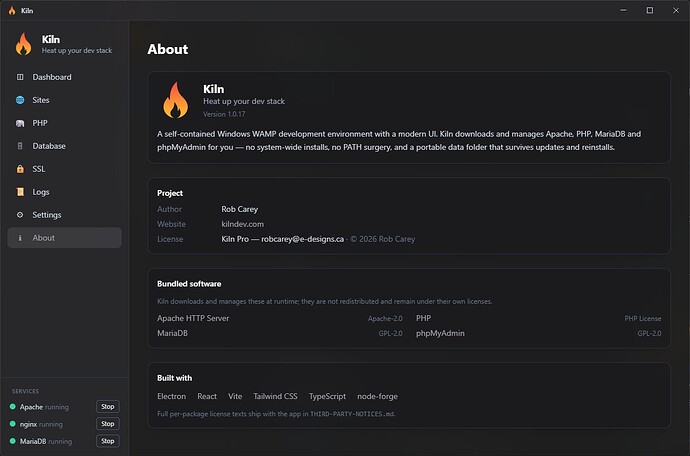Click Apache HTTP Server entry

point(193,318)
